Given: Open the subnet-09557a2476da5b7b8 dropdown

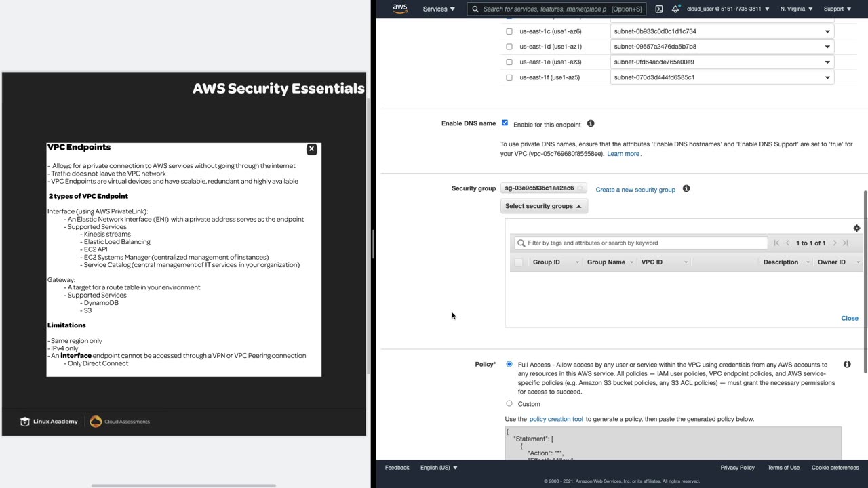Looking at the screenshot, I should pyautogui.click(x=722, y=46).
